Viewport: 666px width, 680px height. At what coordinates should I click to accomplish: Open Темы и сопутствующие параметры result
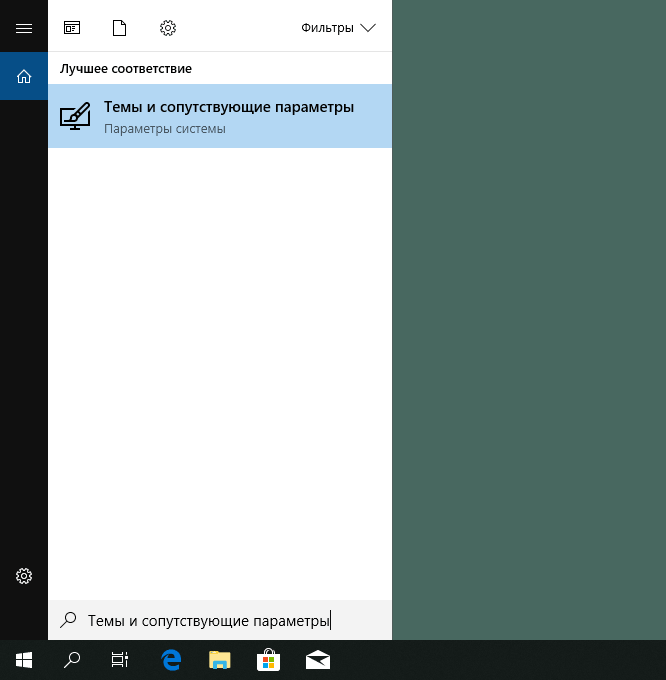click(x=220, y=116)
